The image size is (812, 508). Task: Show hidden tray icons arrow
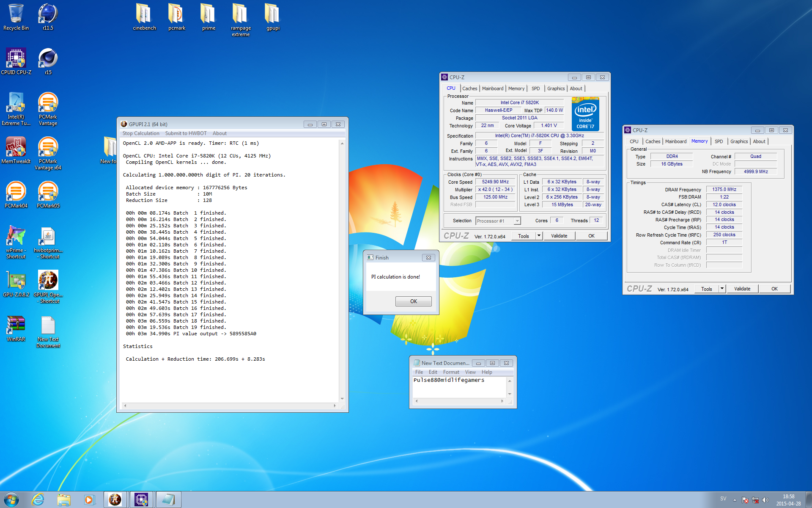click(735, 500)
